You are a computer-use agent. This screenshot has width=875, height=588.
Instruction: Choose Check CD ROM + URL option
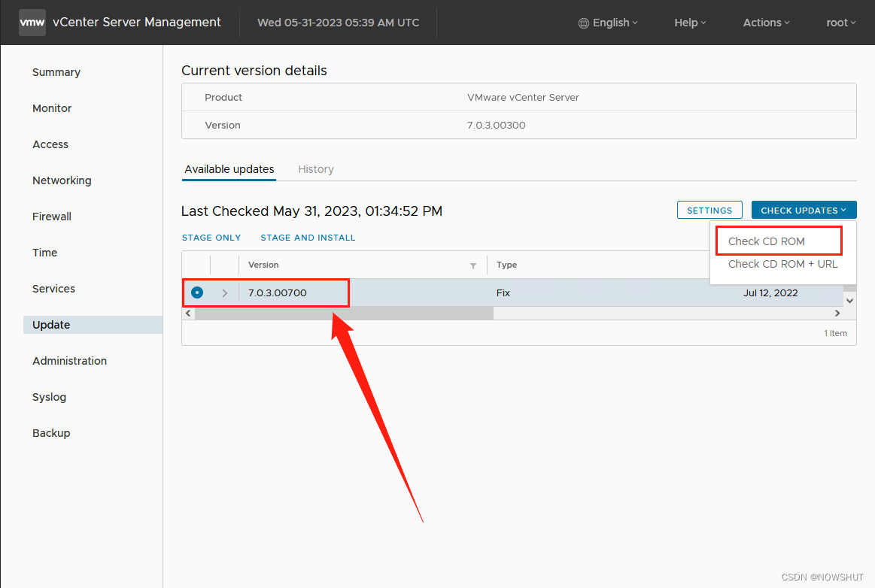pos(783,264)
